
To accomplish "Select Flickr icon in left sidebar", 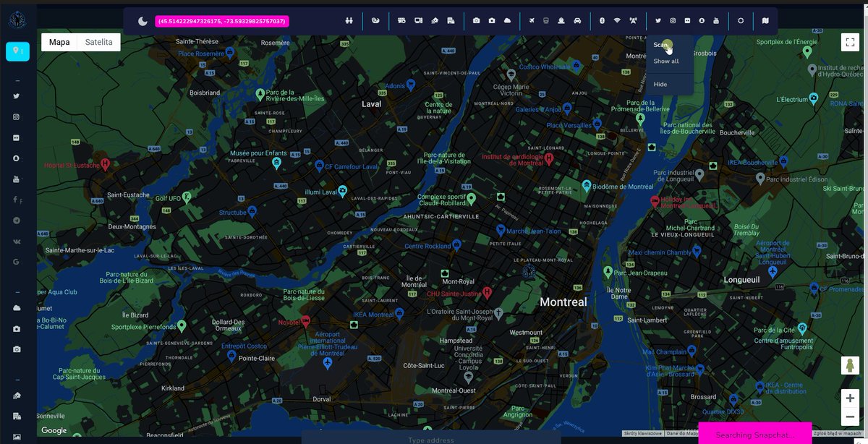I will pos(16,137).
